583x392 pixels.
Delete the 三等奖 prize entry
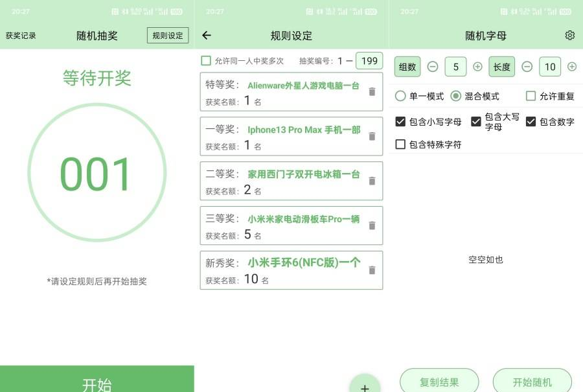(372, 226)
